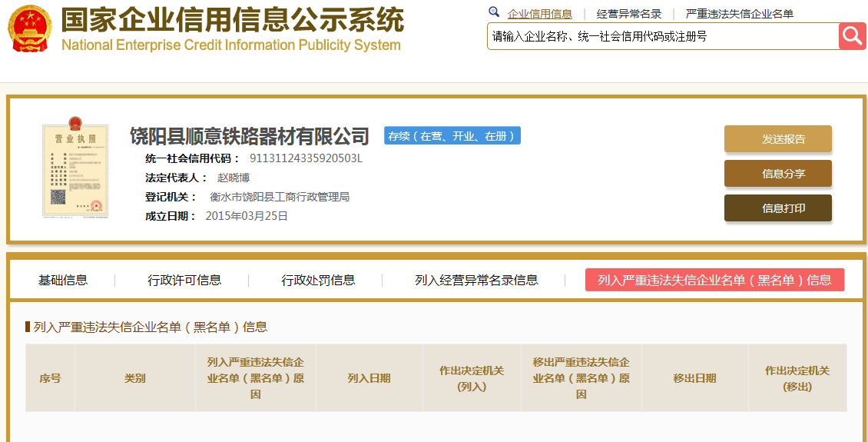The width and height of the screenshot is (868, 442).
Task: Click the blacklist section heading above the table
Action: click(x=150, y=327)
